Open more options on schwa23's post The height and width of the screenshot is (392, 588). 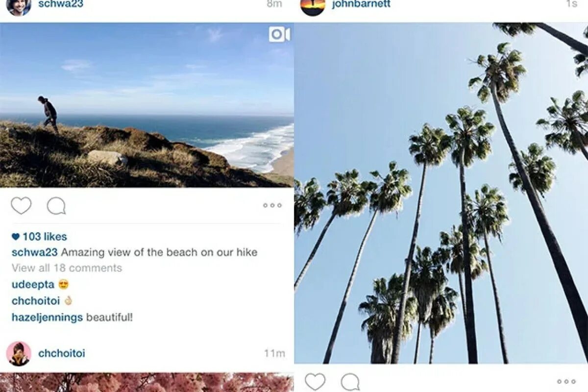click(272, 206)
